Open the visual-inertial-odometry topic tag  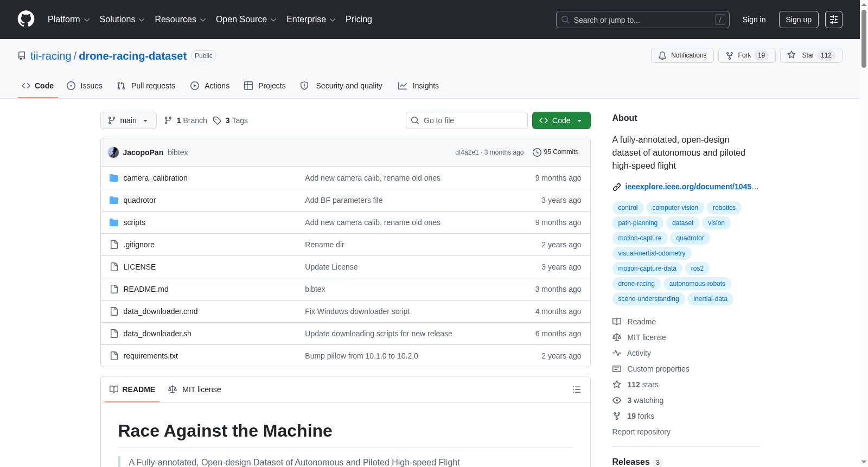[x=652, y=253]
